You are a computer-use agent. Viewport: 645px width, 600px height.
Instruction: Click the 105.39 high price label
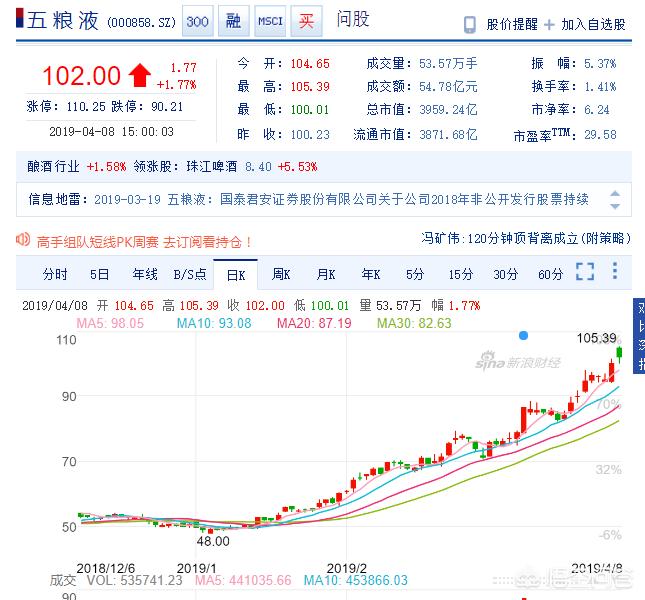click(x=596, y=338)
